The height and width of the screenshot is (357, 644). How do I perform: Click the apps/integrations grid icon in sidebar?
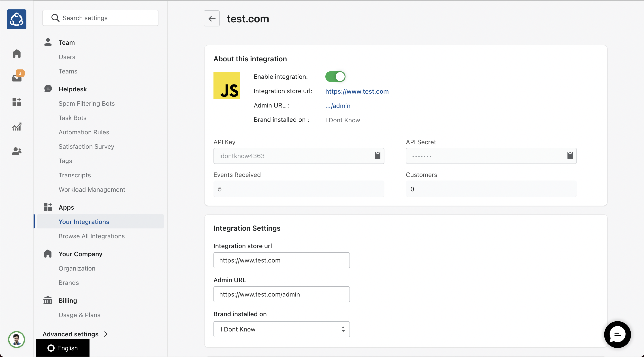tap(17, 102)
